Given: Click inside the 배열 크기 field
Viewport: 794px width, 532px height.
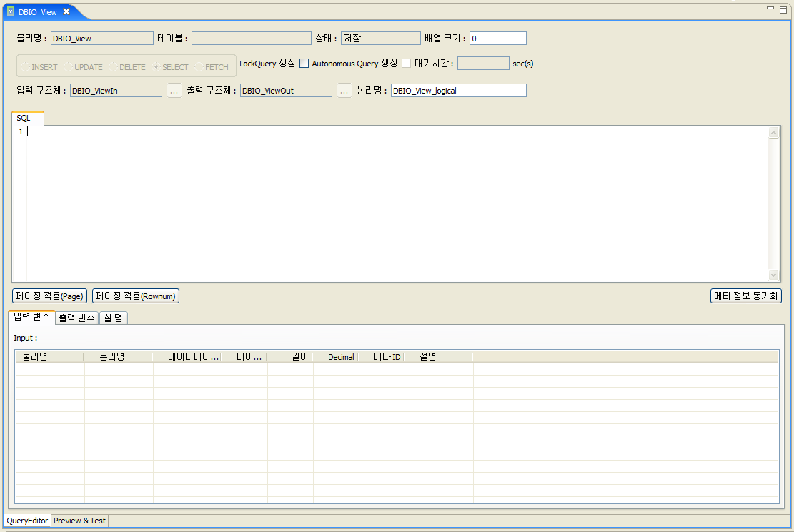Looking at the screenshot, I should [497, 38].
